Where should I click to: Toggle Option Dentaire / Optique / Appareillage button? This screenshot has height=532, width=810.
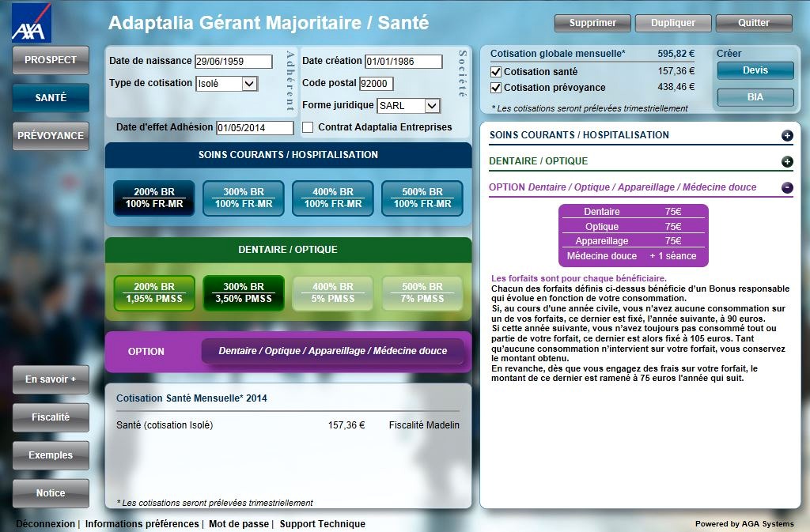333,352
